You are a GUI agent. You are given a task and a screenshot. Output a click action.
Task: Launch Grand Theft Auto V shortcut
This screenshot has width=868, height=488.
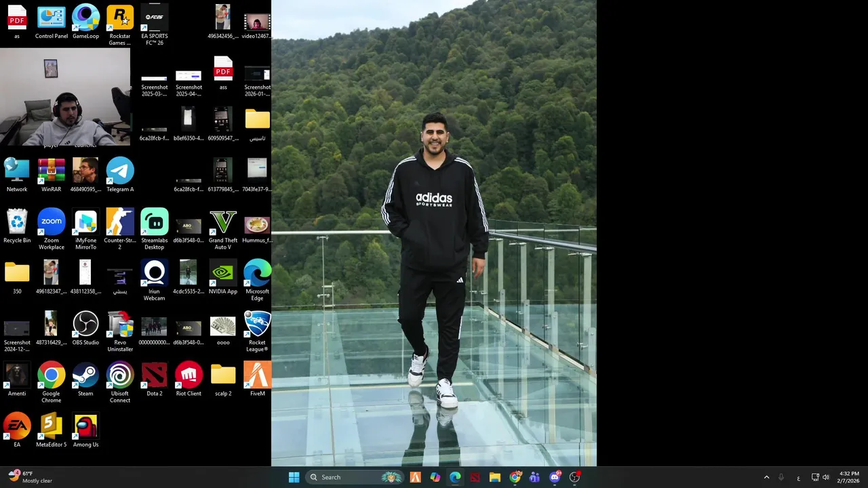click(223, 230)
